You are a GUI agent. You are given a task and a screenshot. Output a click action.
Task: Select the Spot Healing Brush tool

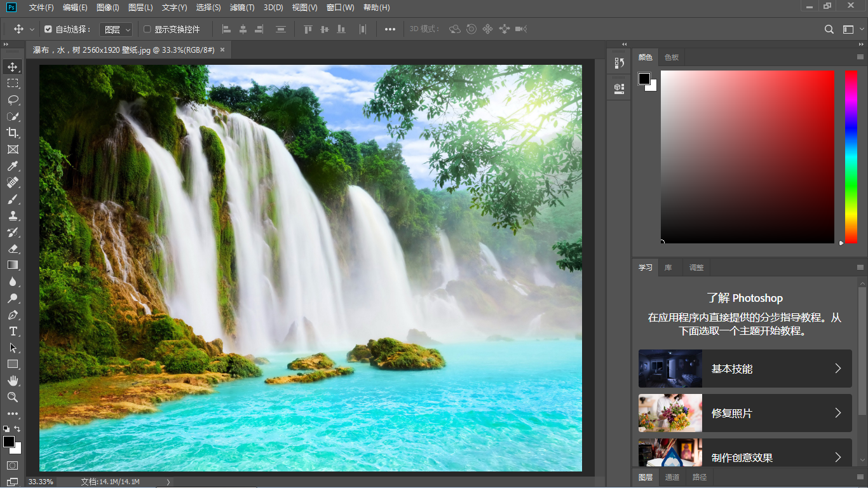click(x=13, y=182)
